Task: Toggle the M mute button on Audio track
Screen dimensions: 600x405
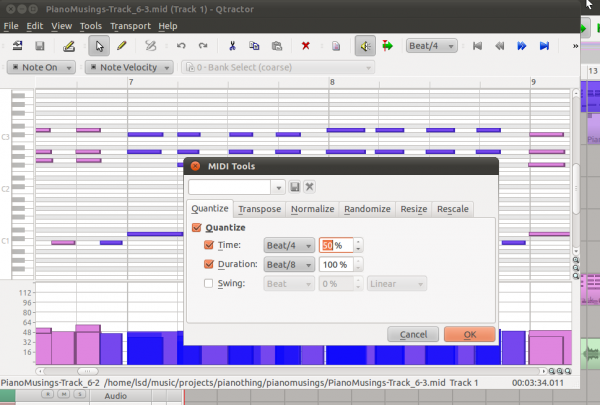Action: click(x=64, y=394)
